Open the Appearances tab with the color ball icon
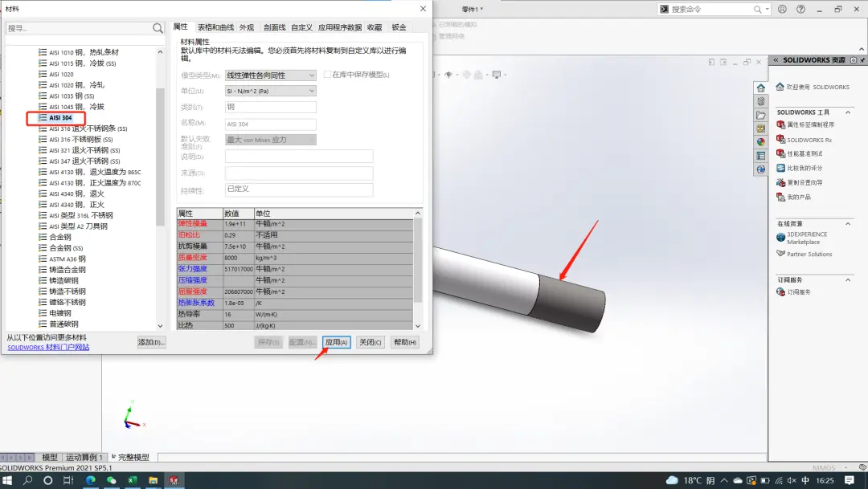 [x=761, y=142]
